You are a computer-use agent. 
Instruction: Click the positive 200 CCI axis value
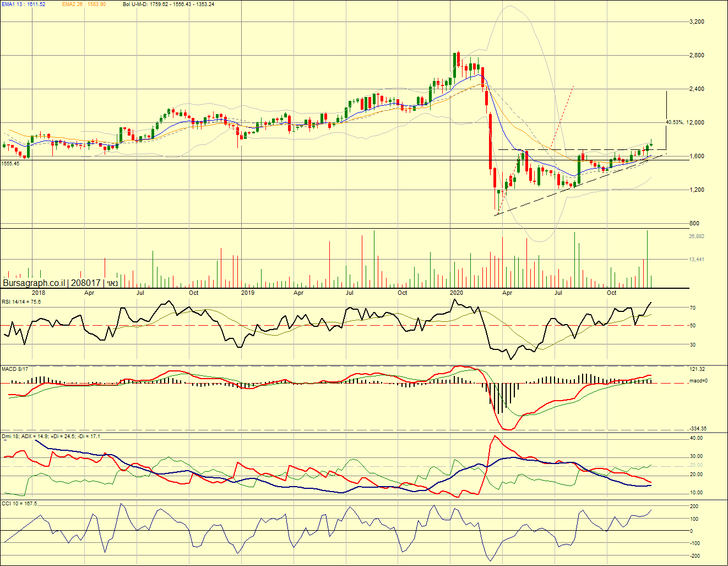(694, 506)
